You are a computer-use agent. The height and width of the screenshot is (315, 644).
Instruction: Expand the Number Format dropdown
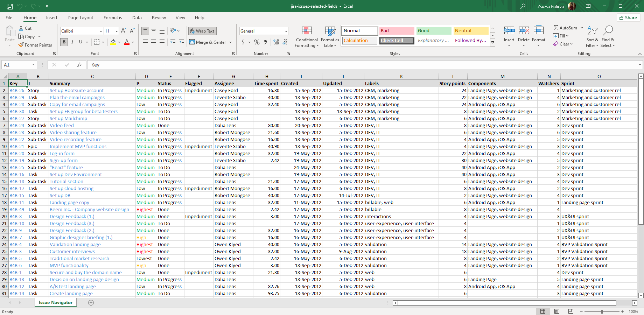click(x=285, y=31)
